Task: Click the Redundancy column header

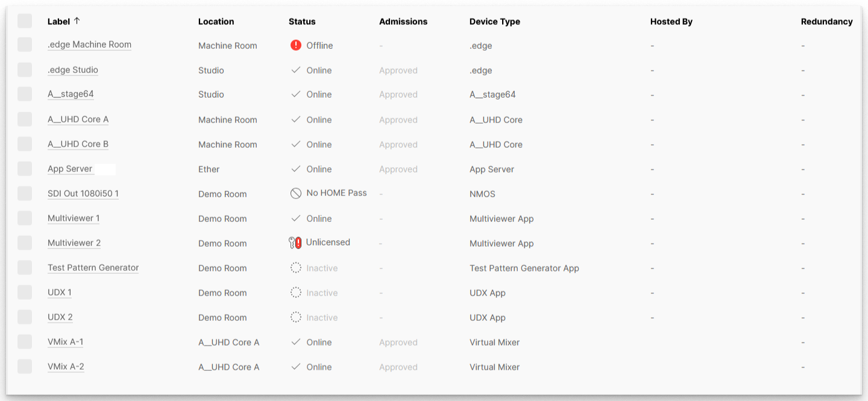Action: coord(826,22)
